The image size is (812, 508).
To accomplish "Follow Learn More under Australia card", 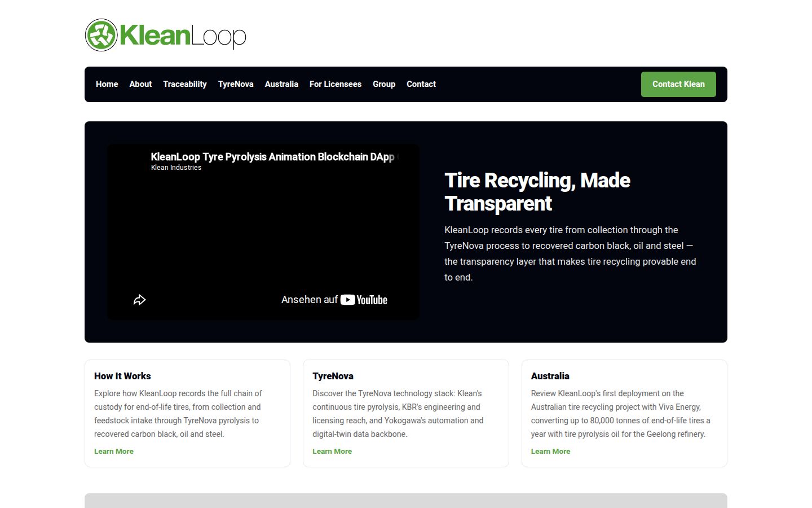I will click(550, 451).
